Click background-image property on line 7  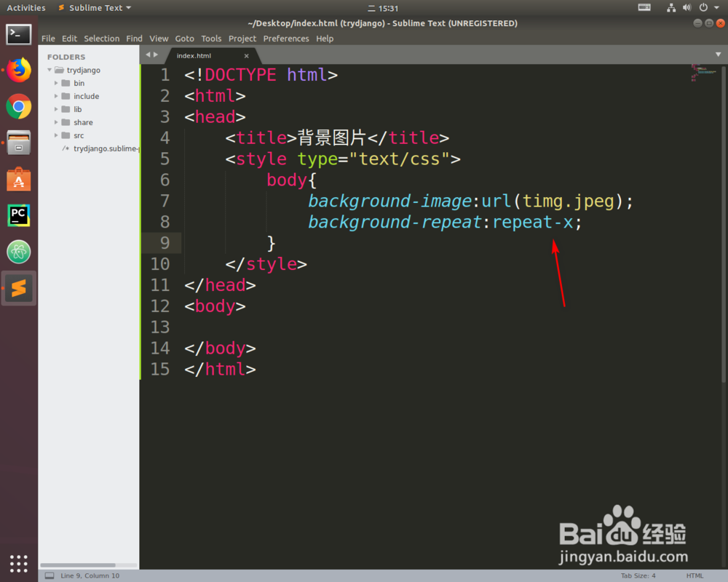(390, 201)
